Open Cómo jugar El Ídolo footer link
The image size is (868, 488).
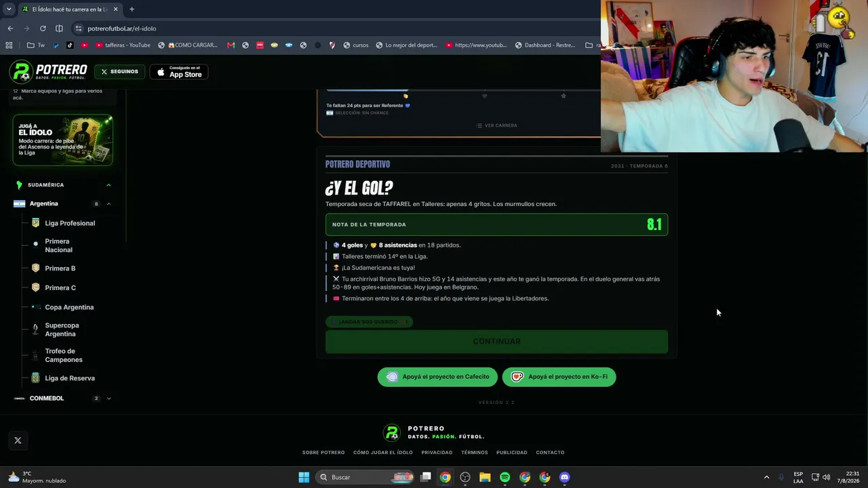(382, 453)
